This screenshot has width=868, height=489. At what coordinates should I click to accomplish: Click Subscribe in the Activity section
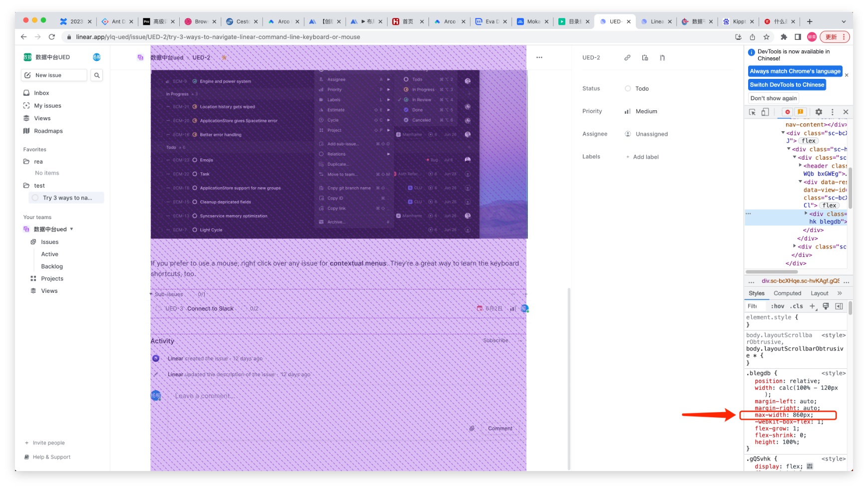pyautogui.click(x=495, y=341)
